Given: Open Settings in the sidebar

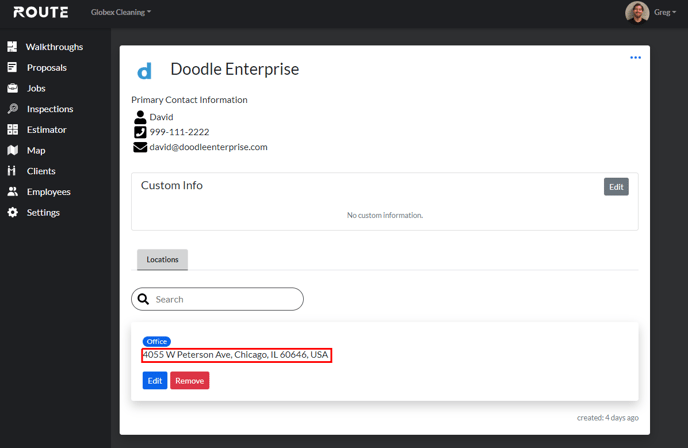Looking at the screenshot, I should pyautogui.click(x=43, y=212).
